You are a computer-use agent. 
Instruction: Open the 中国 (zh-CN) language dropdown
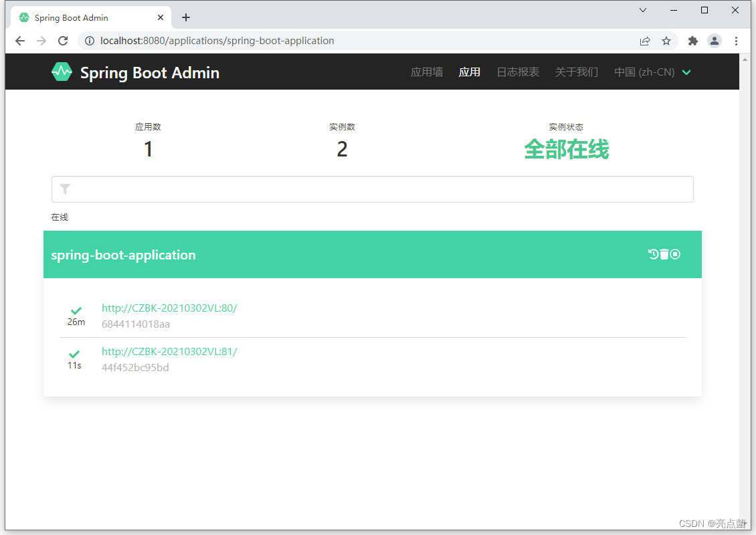[652, 72]
